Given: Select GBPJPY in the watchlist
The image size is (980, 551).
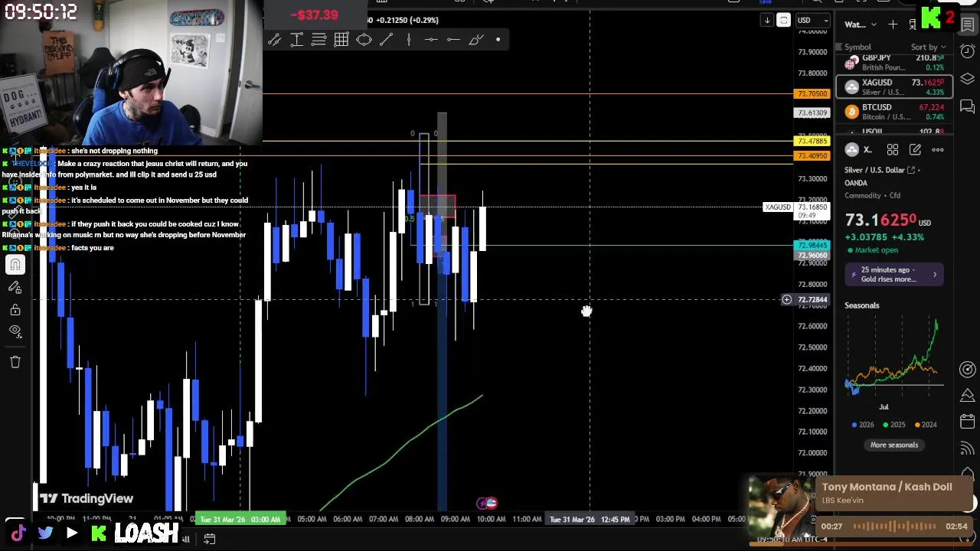Looking at the screenshot, I should coord(894,62).
